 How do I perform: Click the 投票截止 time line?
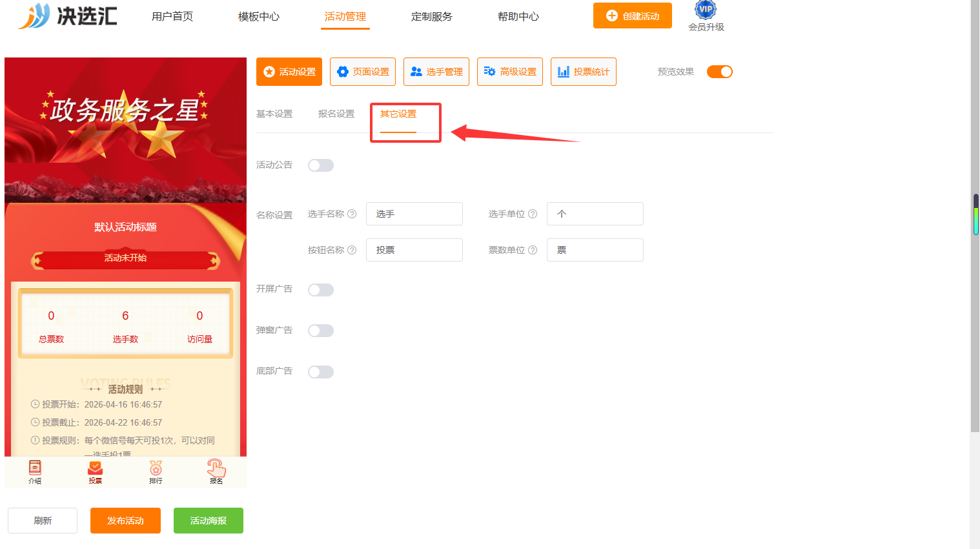(97, 422)
